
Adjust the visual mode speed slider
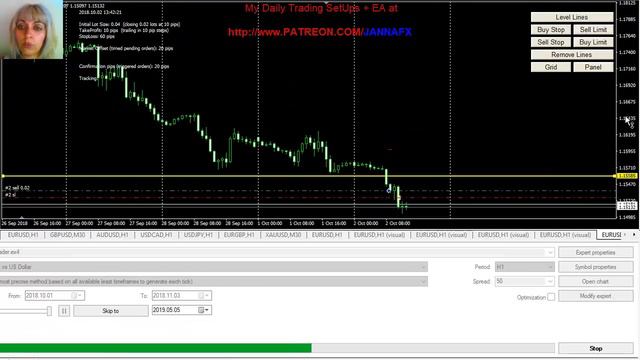[x=49, y=311]
